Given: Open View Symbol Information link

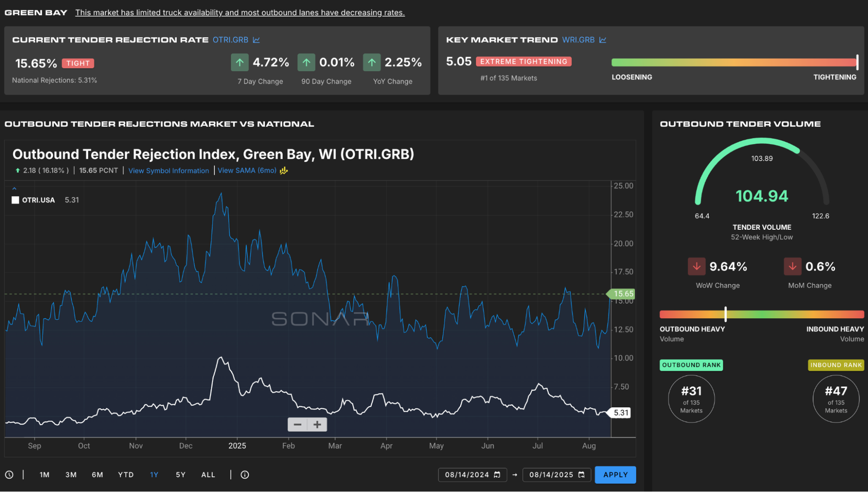Looking at the screenshot, I should pyautogui.click(x=169, y=170).
